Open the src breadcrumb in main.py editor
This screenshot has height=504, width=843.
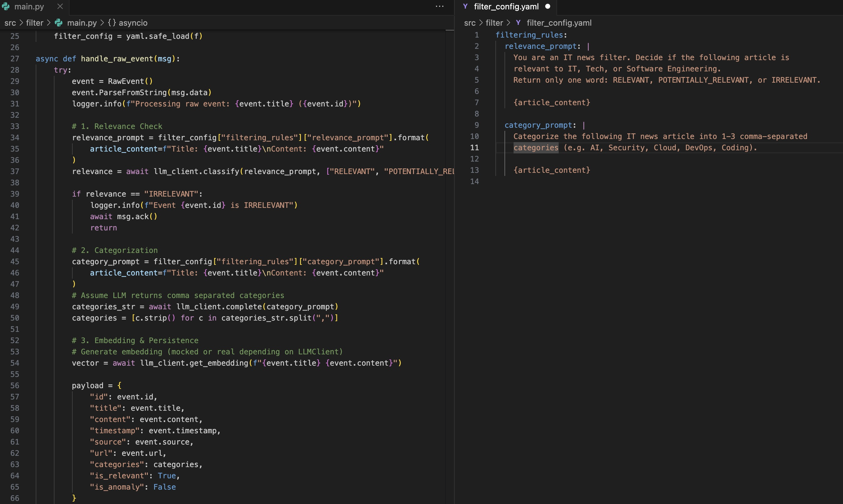click(x=10, y=23)
